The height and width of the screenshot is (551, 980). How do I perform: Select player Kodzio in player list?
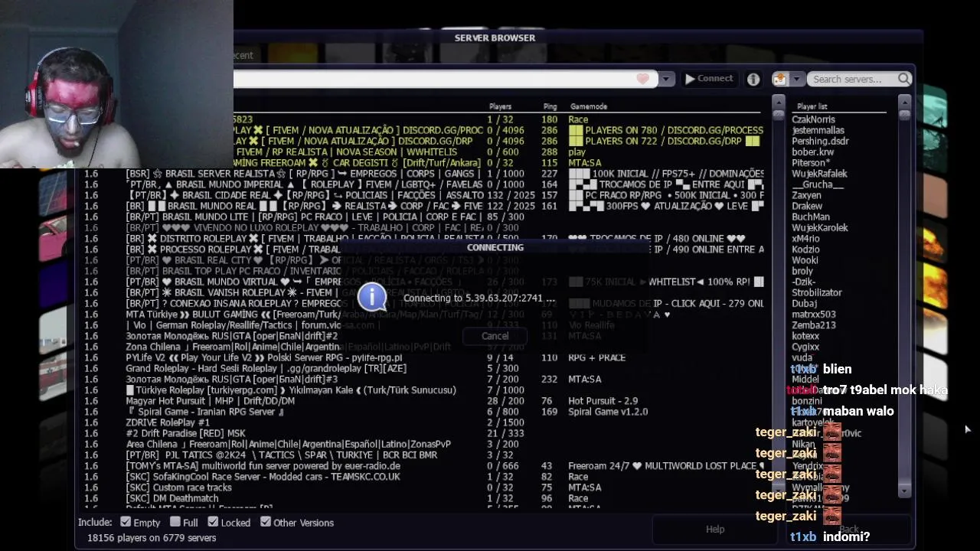pos(805,249)
